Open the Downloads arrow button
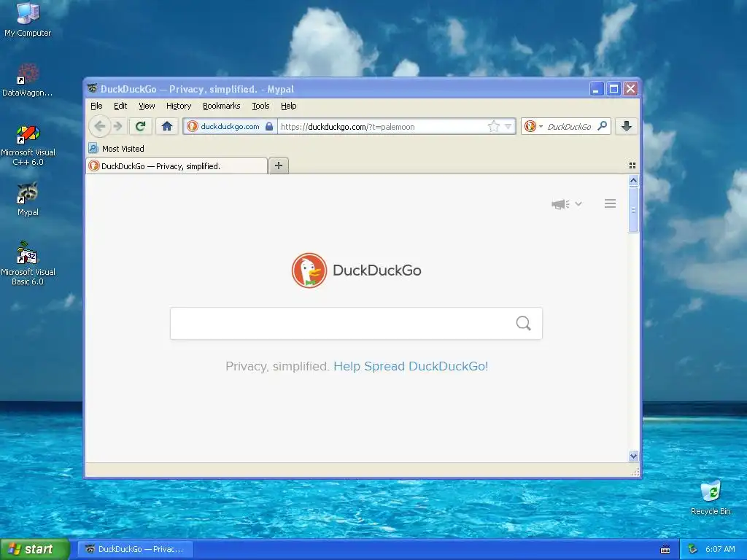This screenshot has height=560, width=747. click(627, 126)
